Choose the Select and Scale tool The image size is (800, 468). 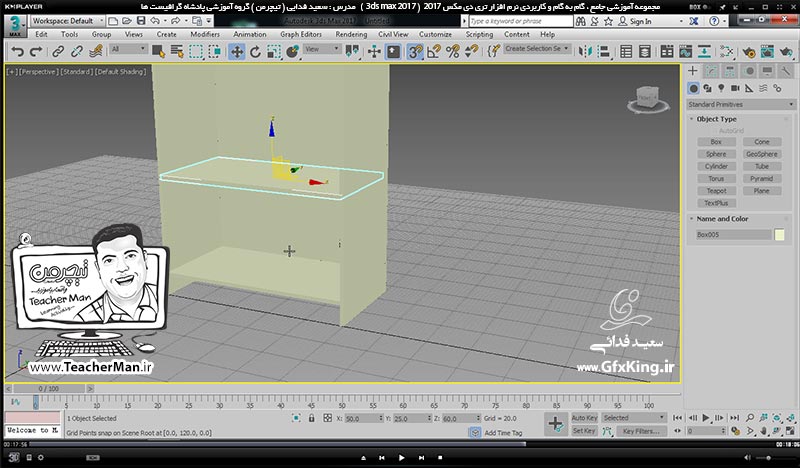click(x=274, y=52)
